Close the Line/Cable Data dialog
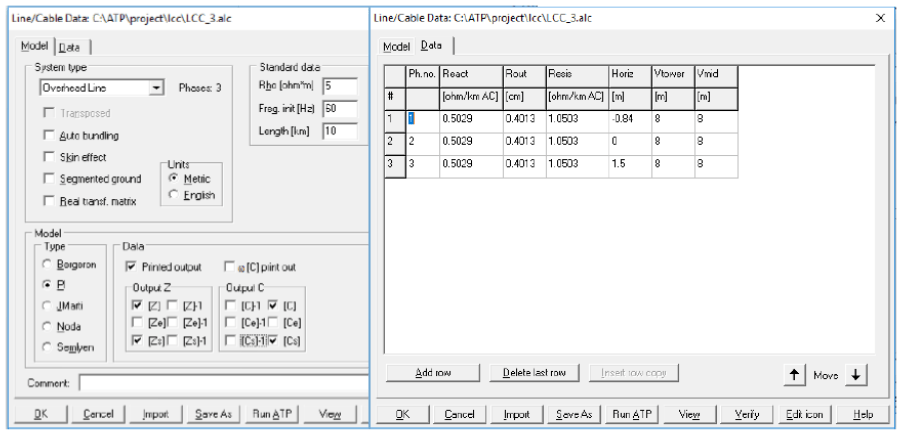 (880, 18)
